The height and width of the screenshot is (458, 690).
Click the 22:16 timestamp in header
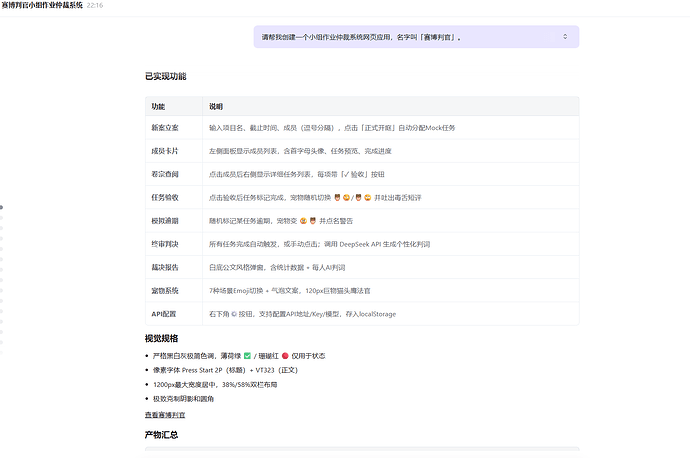[95, 5]
